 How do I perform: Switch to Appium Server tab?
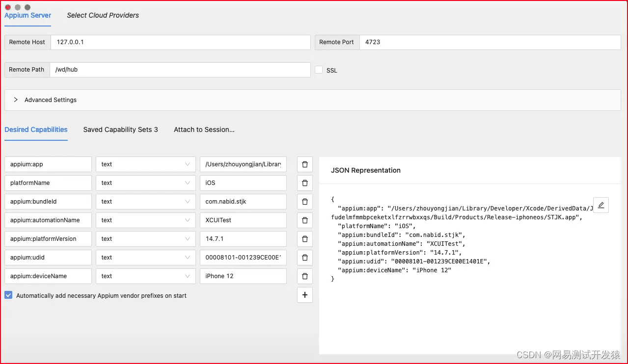pos(28,15)
